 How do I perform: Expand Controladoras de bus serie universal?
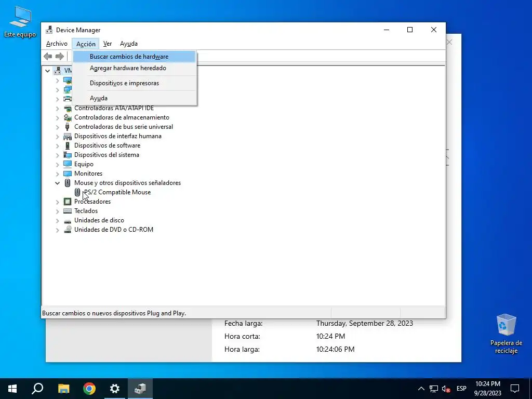[57, 127]
